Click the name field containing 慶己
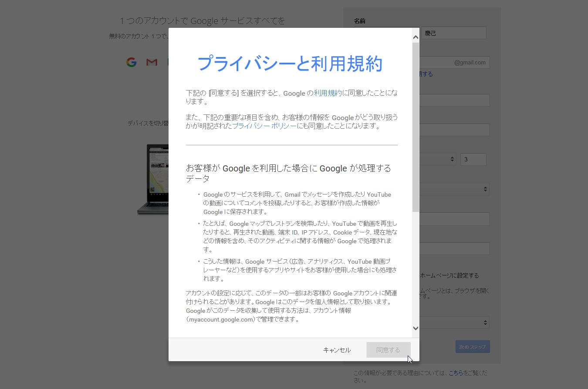The height and width of the screenshot is (389, 588). pyautogui.click(x=453, y=33)
